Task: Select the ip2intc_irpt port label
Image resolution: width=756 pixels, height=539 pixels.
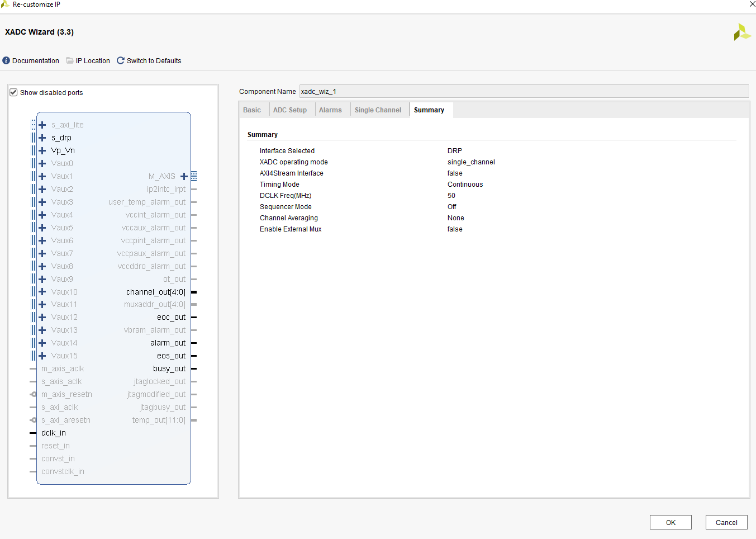Action: (166, 189)
